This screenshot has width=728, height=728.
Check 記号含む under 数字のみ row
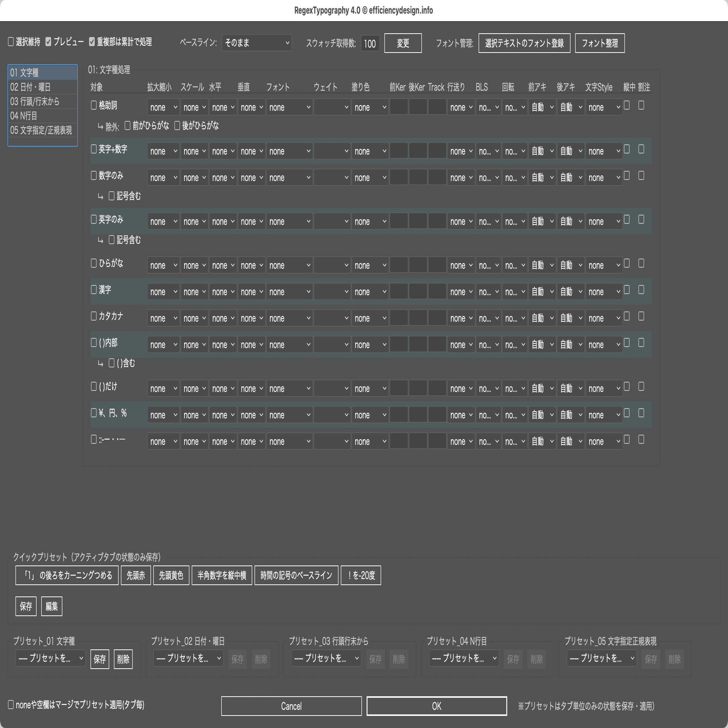click(x=111, y=195)
